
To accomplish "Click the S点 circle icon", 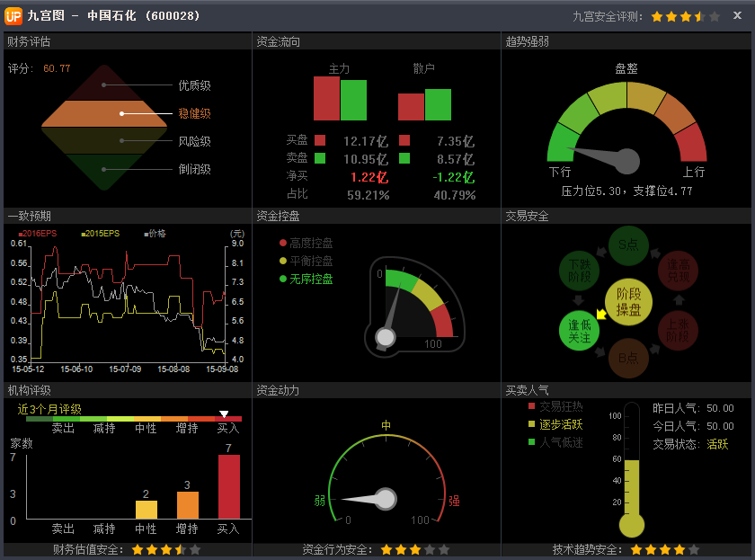I will click(628, 245).
